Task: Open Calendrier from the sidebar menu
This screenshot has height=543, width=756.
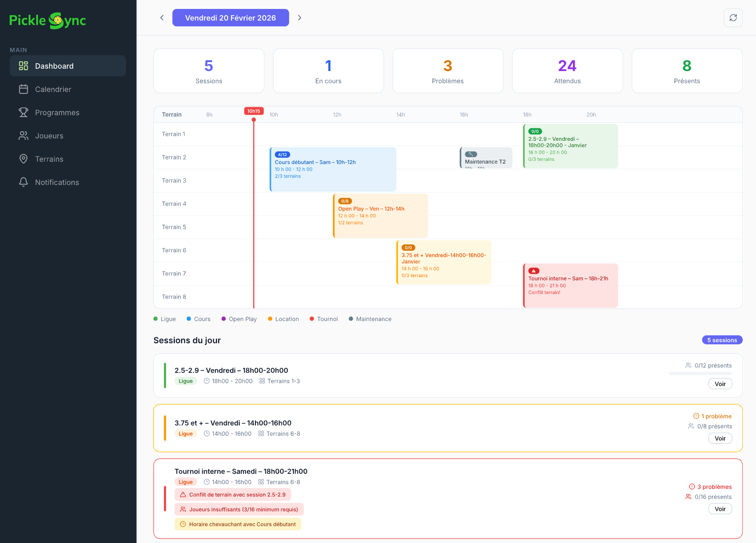Action: 53,89
